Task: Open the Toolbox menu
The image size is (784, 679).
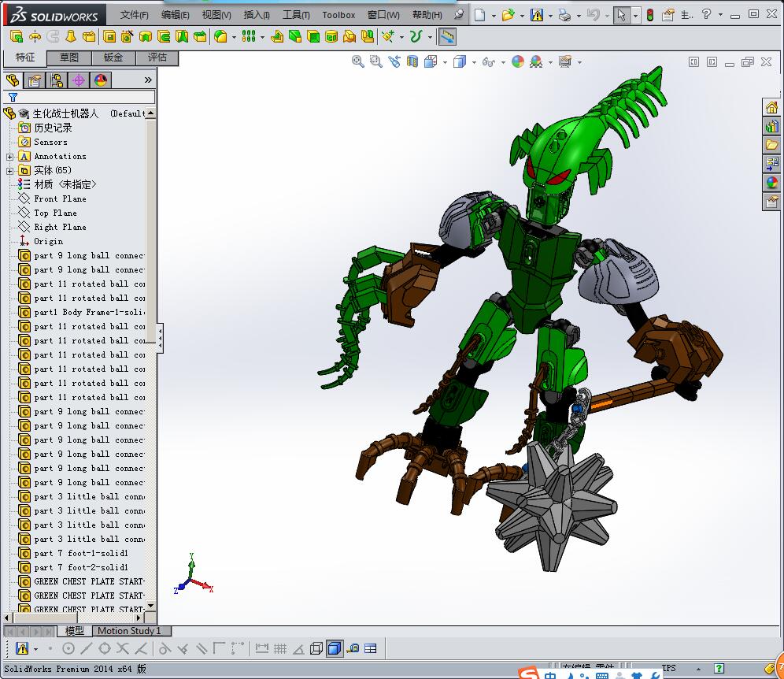Action: tap(338, 15)
